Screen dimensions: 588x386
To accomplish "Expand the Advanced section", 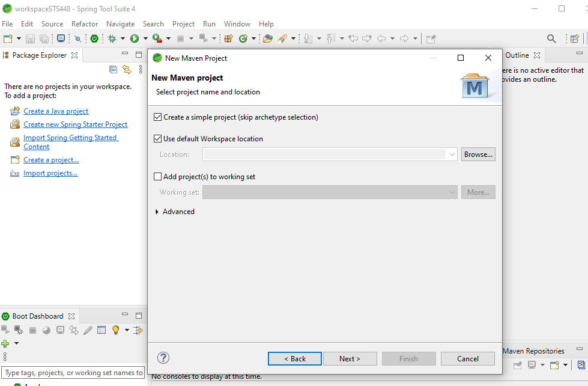I will coord(175,211).
